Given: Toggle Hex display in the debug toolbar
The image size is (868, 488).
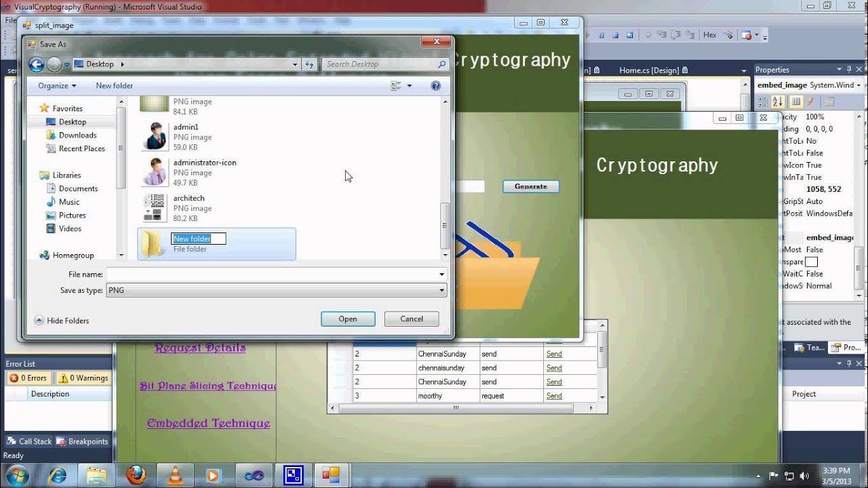Looking at the screenshot, I should (710, 35).
